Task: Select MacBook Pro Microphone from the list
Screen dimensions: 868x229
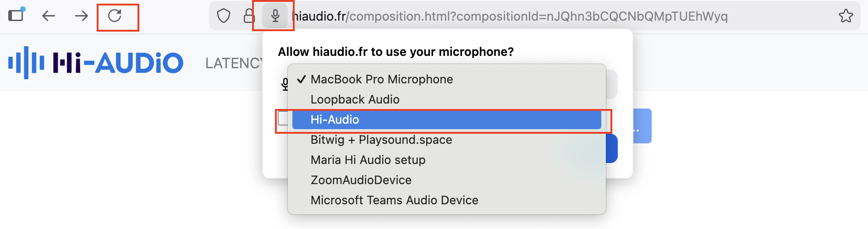Action: 381,79
